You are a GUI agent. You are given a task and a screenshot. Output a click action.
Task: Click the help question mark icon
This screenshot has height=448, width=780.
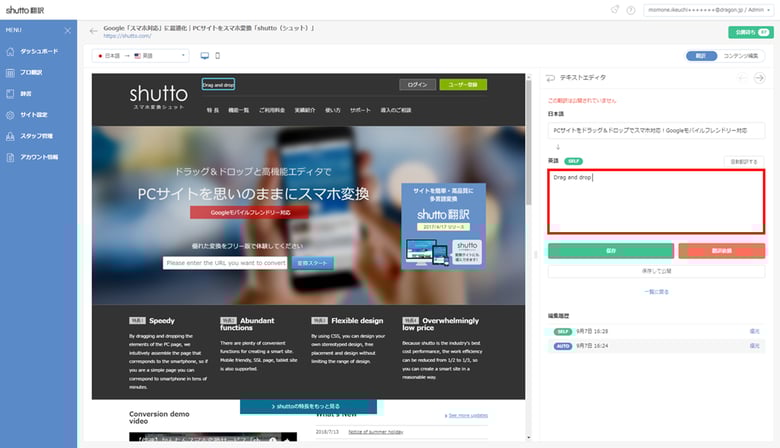tap(631, 10)
